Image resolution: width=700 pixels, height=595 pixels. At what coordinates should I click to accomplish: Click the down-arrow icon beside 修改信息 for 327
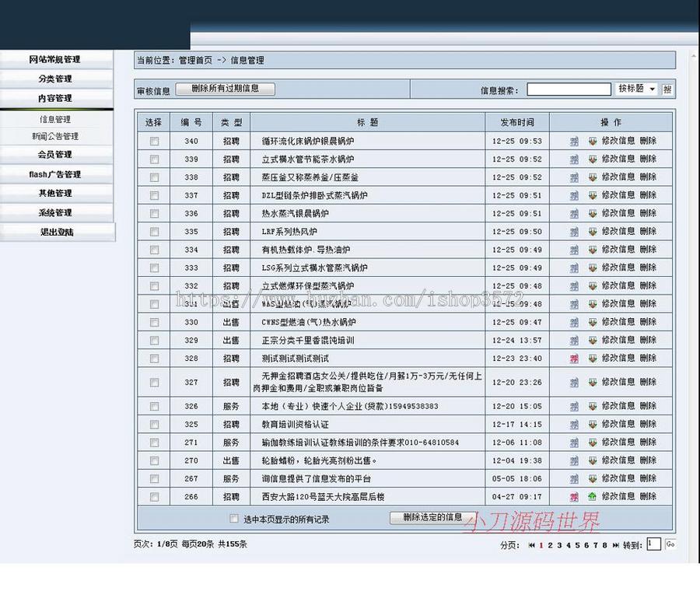tap(591, 382)
